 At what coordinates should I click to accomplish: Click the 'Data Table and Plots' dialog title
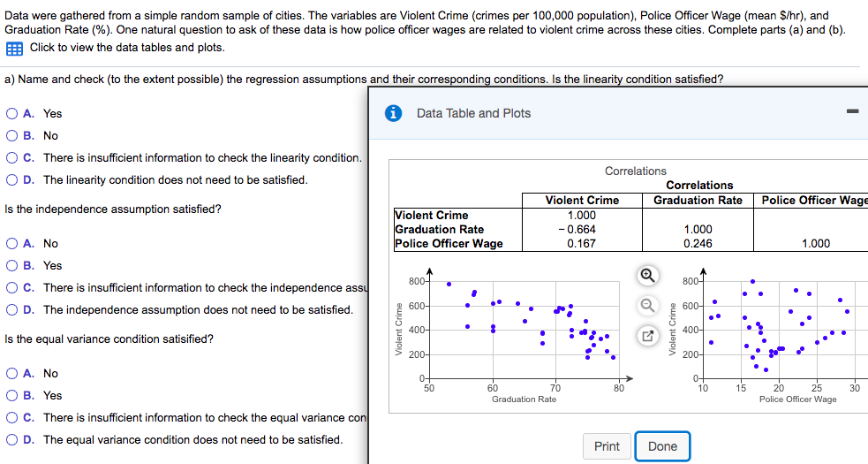(474, 113)
